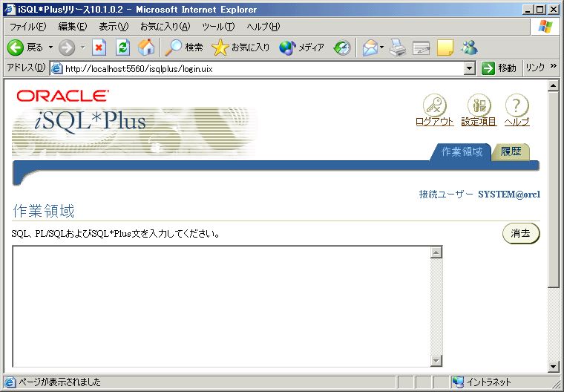Click the iSQL*Plus title bar window icon
This screenshot has width=564, height=392.
pyautogui.click(x=10, y=10)
